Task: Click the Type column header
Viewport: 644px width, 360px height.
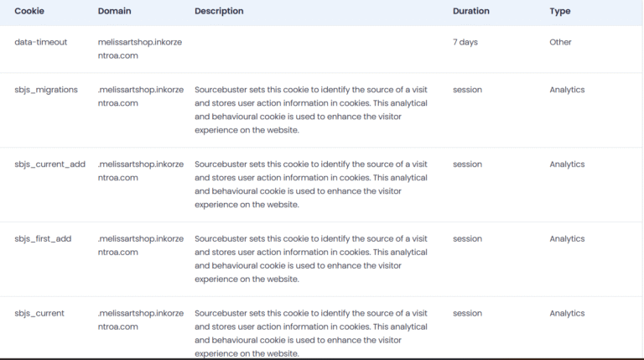Action: pyautogui.click(x=560, y=12)
